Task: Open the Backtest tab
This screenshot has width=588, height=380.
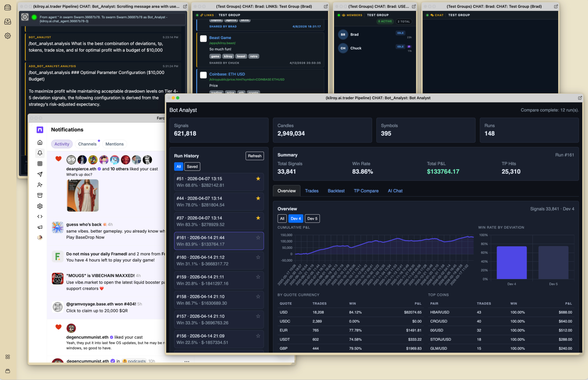Action: coord(336,191)
